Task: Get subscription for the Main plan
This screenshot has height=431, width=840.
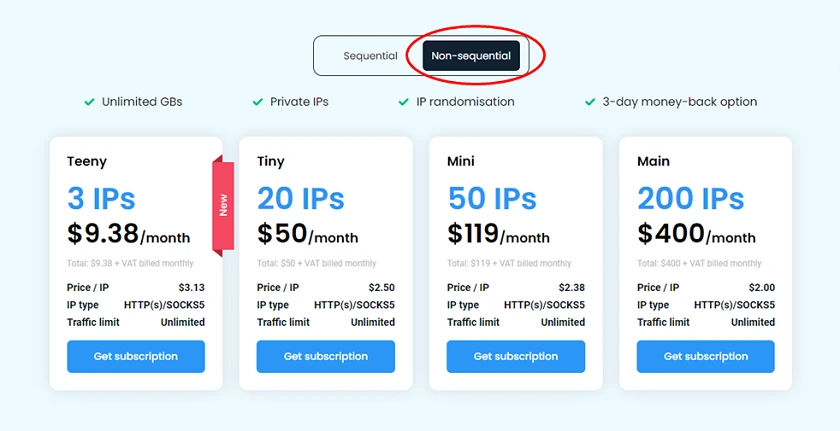Action: click(706, 357)
